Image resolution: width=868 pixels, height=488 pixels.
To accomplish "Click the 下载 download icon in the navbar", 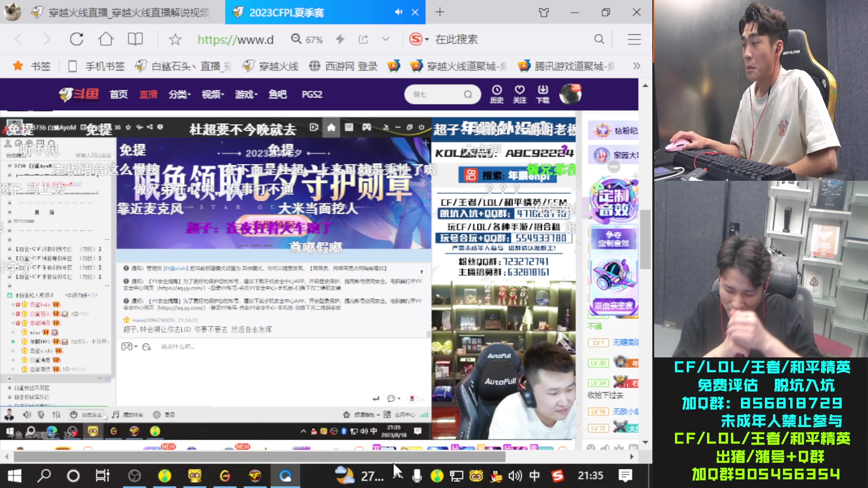I will click(x=542, y=94).
